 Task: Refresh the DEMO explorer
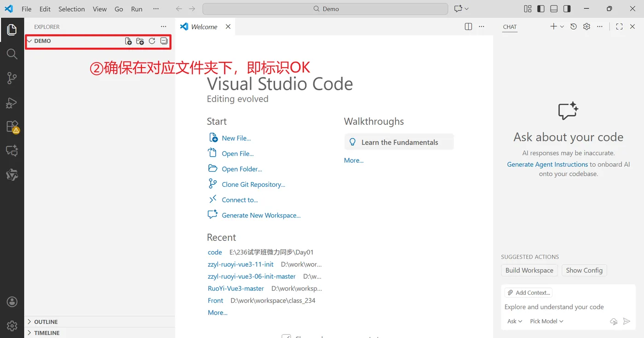152,41
